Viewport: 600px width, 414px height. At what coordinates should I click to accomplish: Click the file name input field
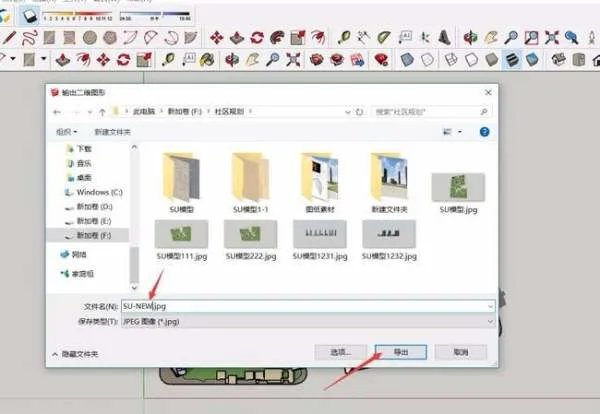(308, 306)
